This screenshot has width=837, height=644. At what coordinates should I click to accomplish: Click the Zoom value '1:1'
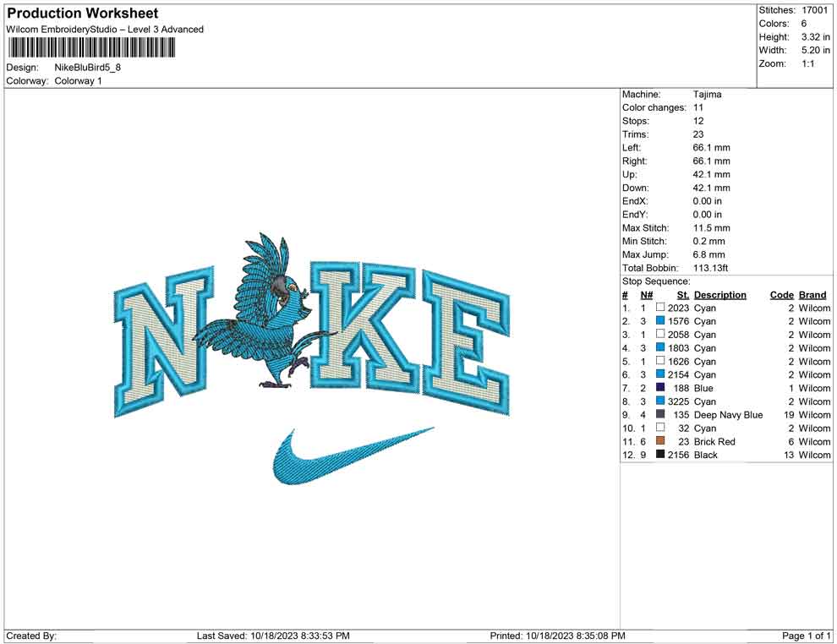click(x=808, y=63)
